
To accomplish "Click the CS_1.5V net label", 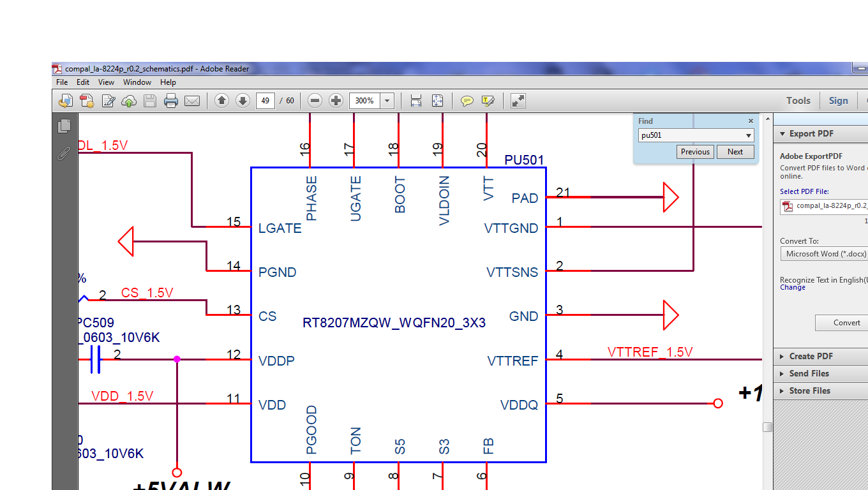I will [x=147, y=293].
